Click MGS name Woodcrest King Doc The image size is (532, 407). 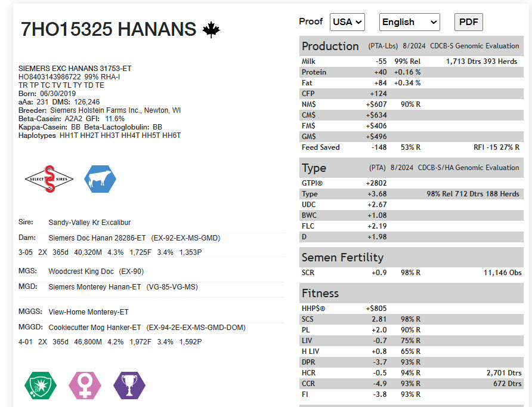click(81, 271)
